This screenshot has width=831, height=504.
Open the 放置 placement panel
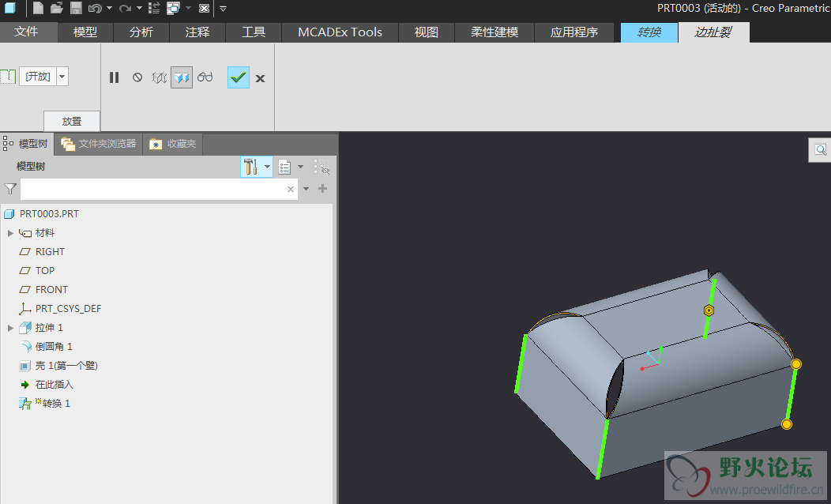coord(72,121)
